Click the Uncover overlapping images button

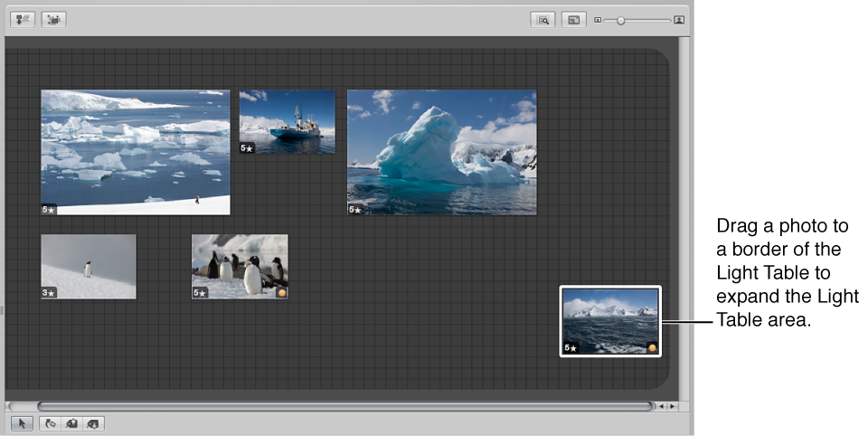55,19
